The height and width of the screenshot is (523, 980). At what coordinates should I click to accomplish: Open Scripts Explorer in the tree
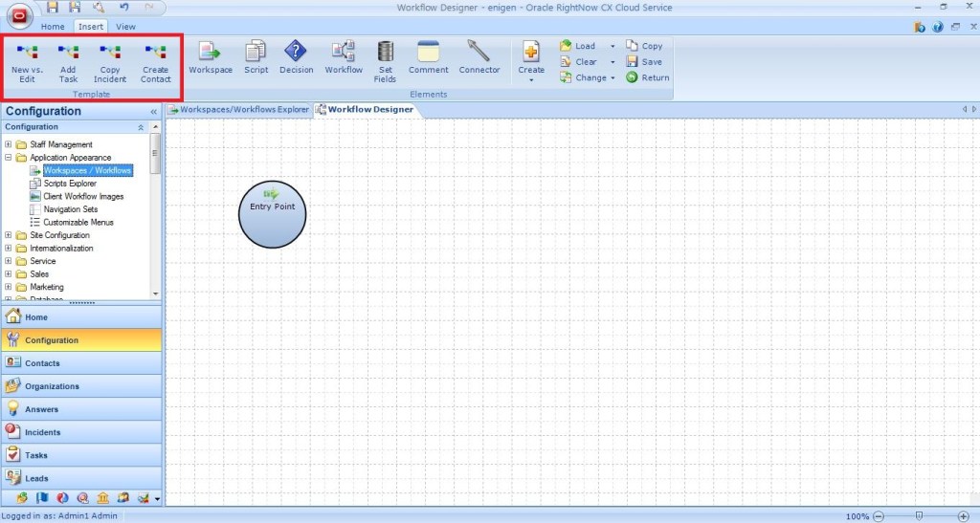coord(69,184)
